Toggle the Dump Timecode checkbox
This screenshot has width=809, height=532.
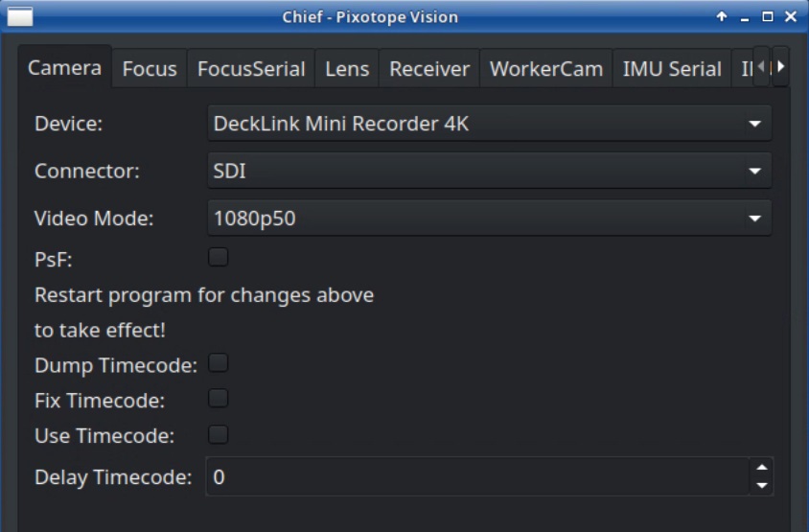(219, 363)
